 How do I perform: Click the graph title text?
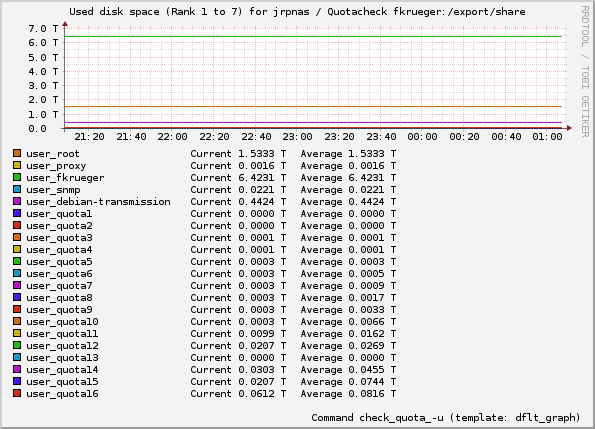[297, 12]
